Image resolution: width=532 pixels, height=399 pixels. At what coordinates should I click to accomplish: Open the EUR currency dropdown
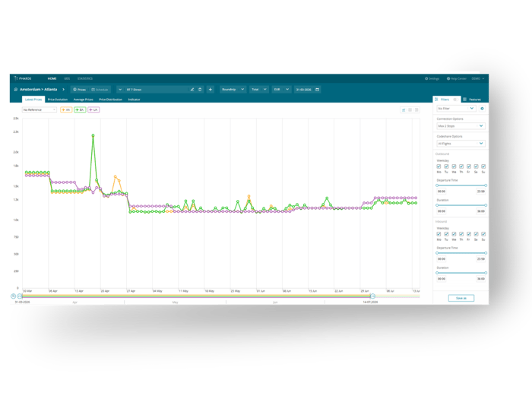point(281,90)
